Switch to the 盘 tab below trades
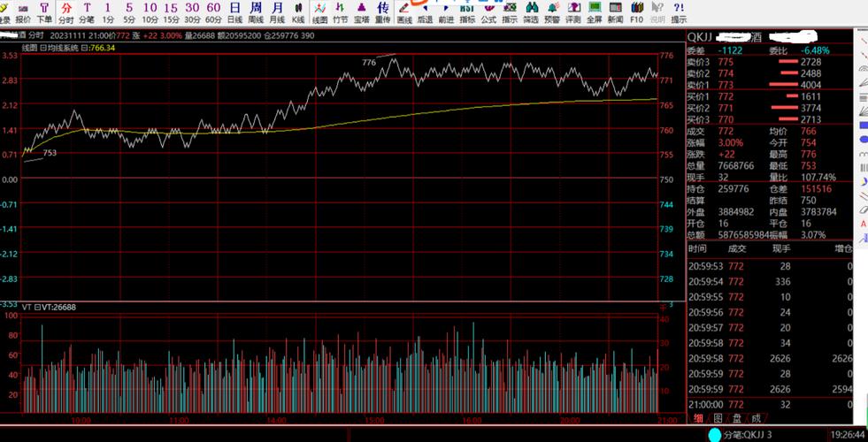Image resolution: width=868 pixels, height=442 pixels. point(737,418)
